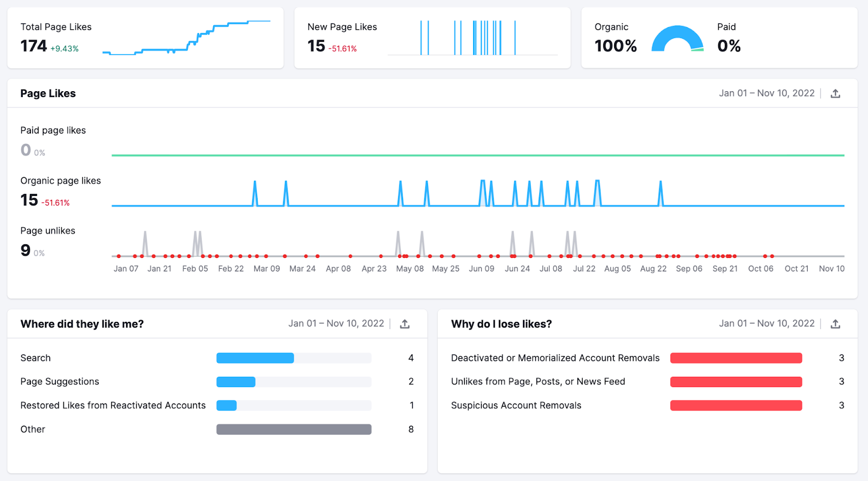Click the May 08 axis label
This screenshot has height=481, width=868.
pyautogui.click(x=410, y=269)
